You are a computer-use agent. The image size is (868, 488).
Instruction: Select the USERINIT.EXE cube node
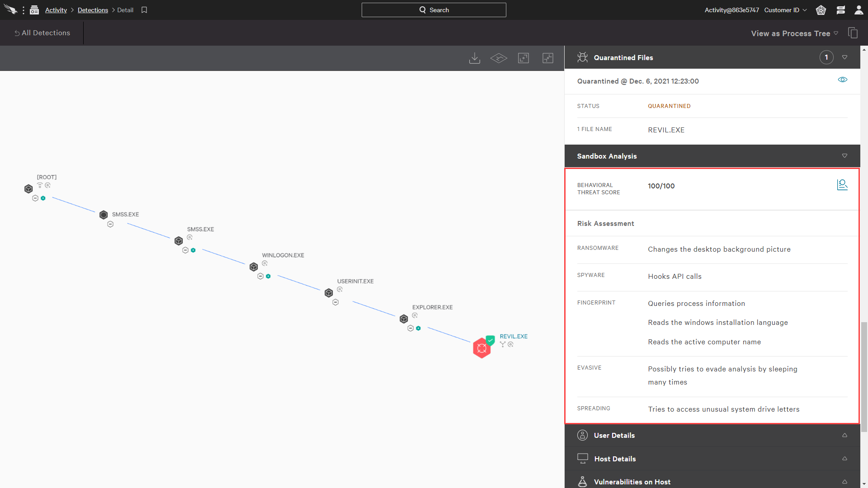pos(329,293)
